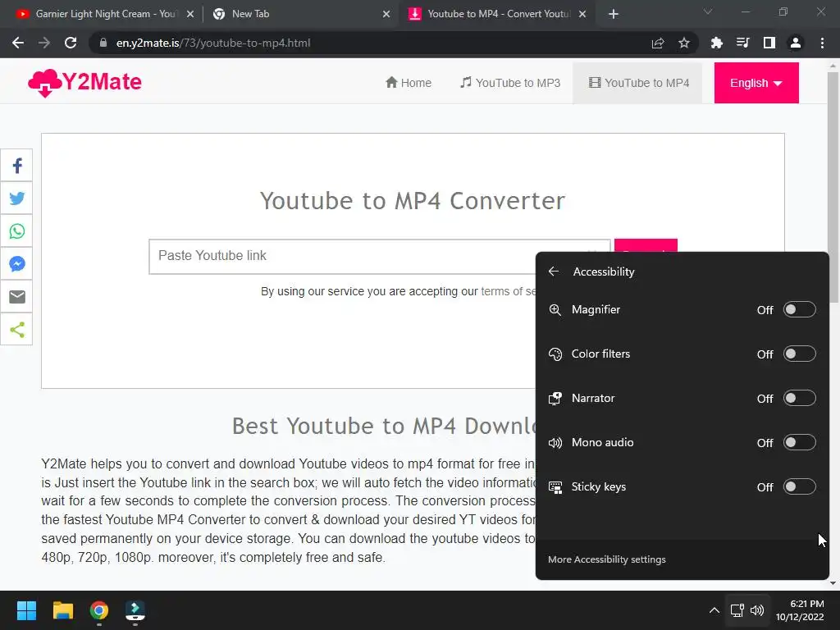Open the clock and date flyout
Screen dimensions: 840x630
pos(800,610)
